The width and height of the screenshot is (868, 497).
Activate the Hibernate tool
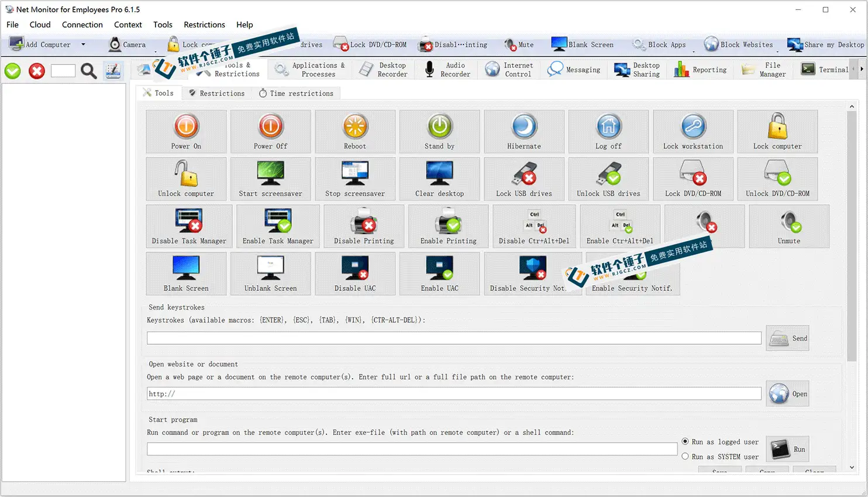pos(524,132)
